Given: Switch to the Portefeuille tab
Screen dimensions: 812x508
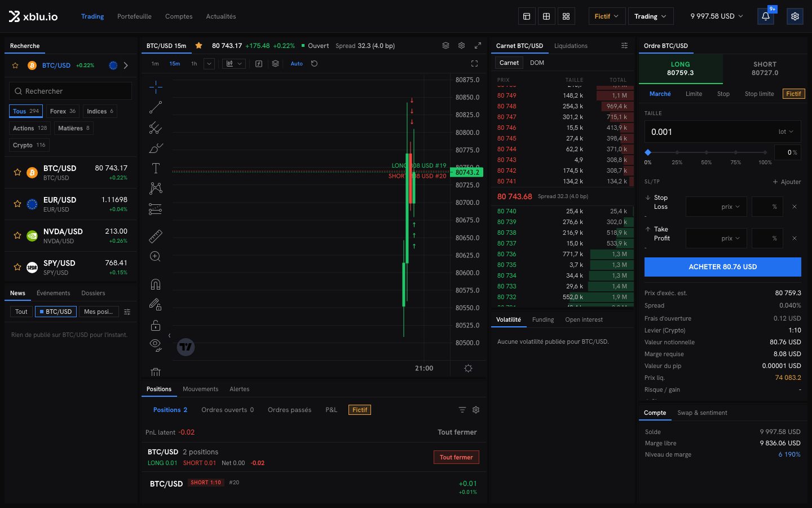Looking at the screenshot, I should [134, 16].
